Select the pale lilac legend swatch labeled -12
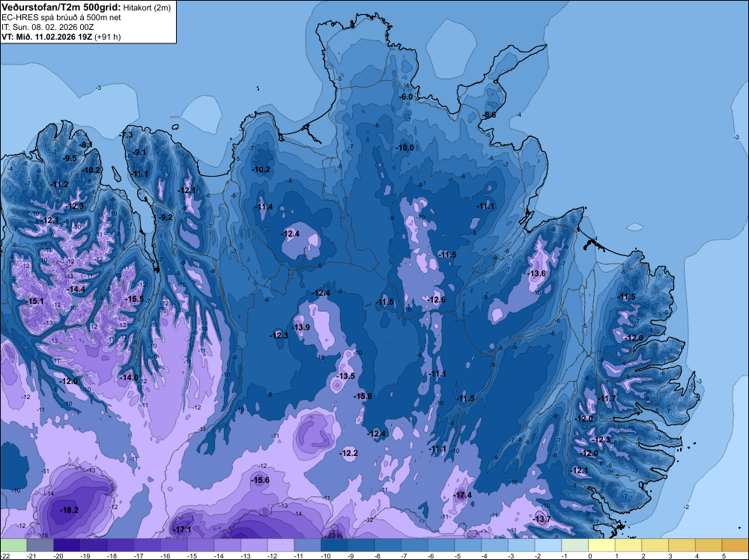749x560 pixels. (281, 545)
